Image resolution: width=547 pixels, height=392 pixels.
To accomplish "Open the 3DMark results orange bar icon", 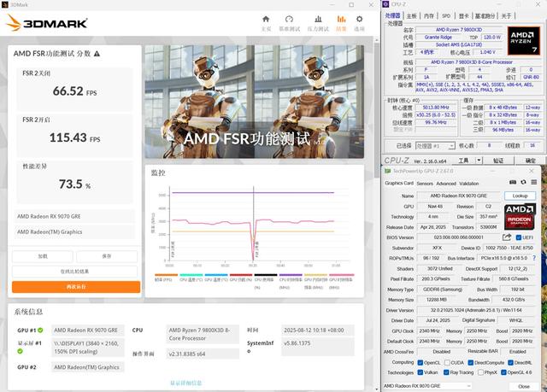I will click(x=341, y=19).
